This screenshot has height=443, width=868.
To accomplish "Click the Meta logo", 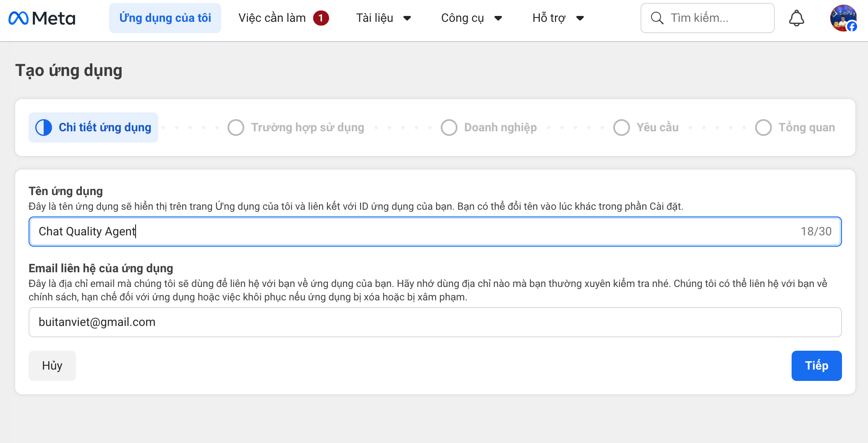I will (42, 18).
